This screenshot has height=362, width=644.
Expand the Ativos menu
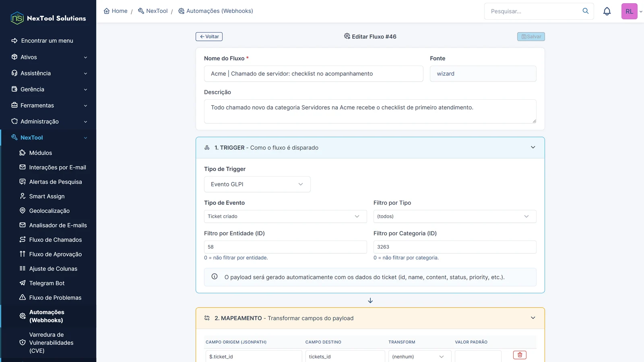click(x=48, y=57)
